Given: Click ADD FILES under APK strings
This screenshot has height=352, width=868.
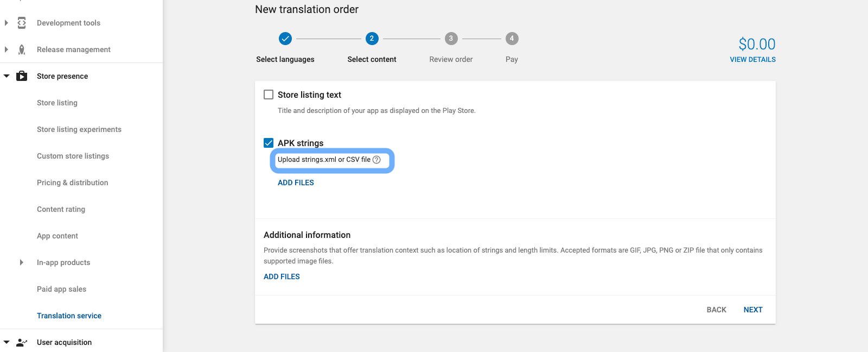Looking at the screenshot, I should pos(296,183).
